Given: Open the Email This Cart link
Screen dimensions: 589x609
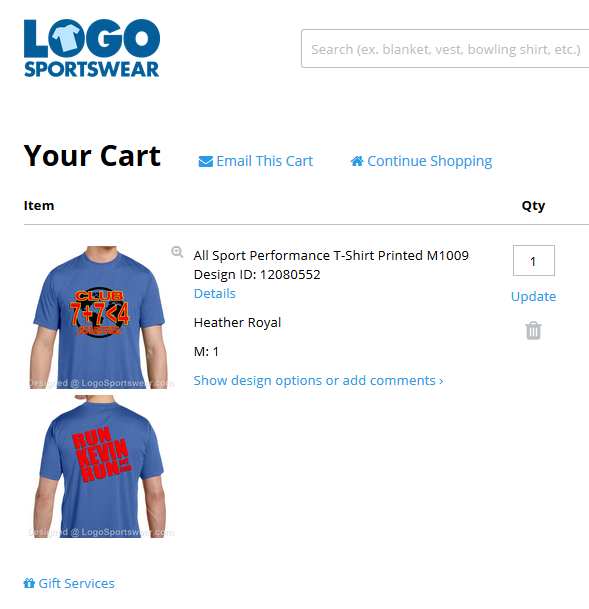Looking at the screenshot, I should coord(264,161).
